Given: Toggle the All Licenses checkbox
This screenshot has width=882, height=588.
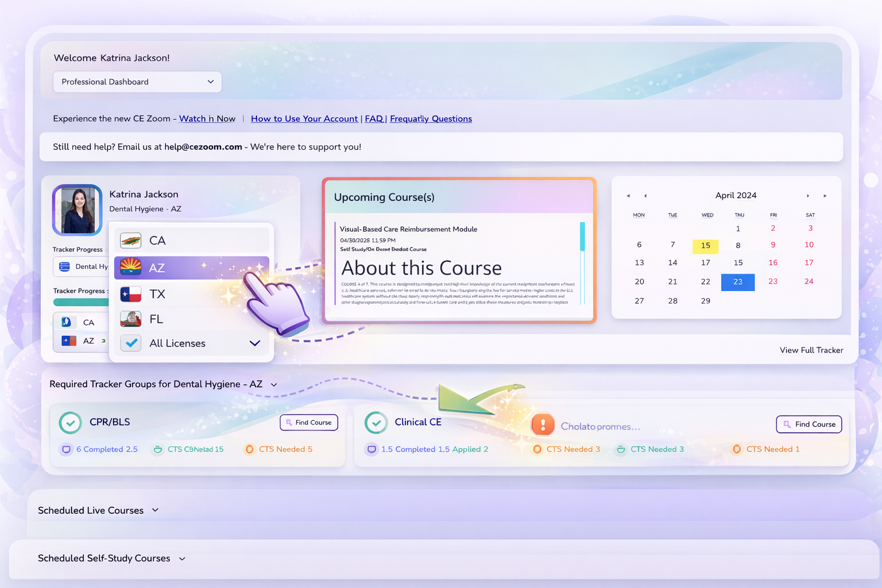Looking at the screenshot, I should 131,343.
